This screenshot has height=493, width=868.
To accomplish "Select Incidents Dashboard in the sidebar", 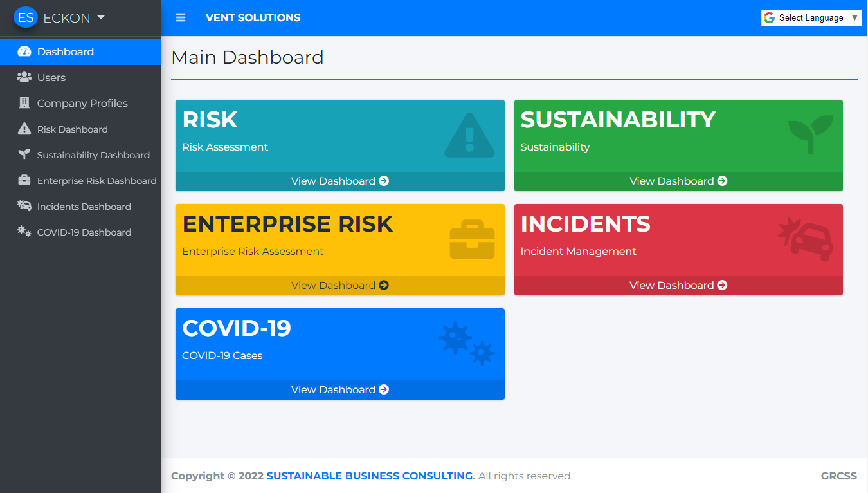I will pyautogui.click(x=84, y=207).
